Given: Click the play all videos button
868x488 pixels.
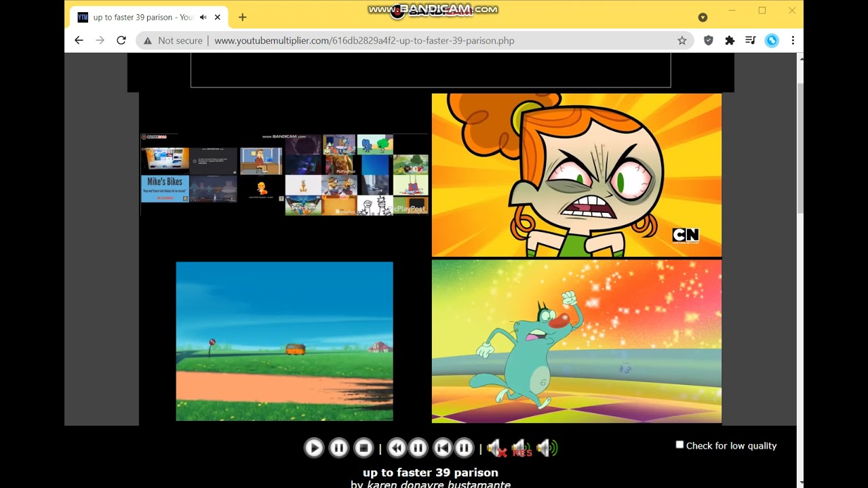Looking at the screenshot, I should point(313,447).
